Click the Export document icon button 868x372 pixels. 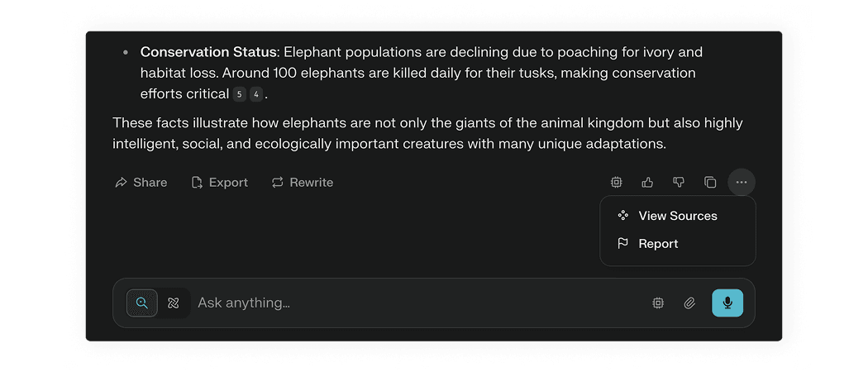(x=220, y=183)
